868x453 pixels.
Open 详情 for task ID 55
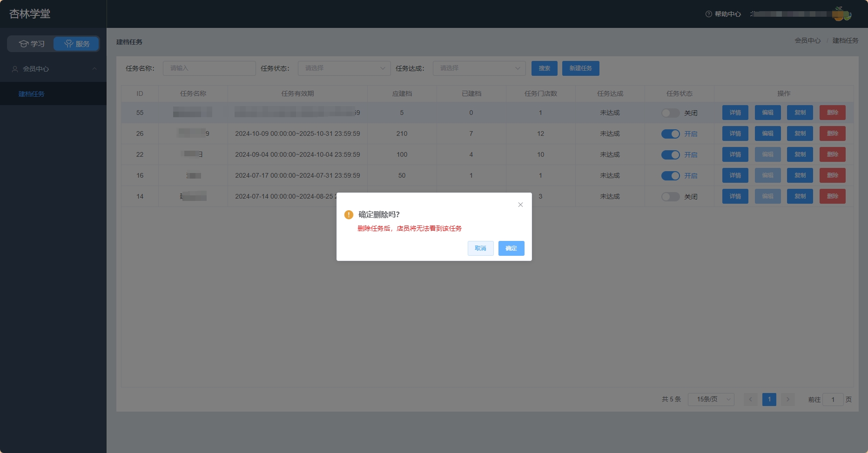coord(735,113)
